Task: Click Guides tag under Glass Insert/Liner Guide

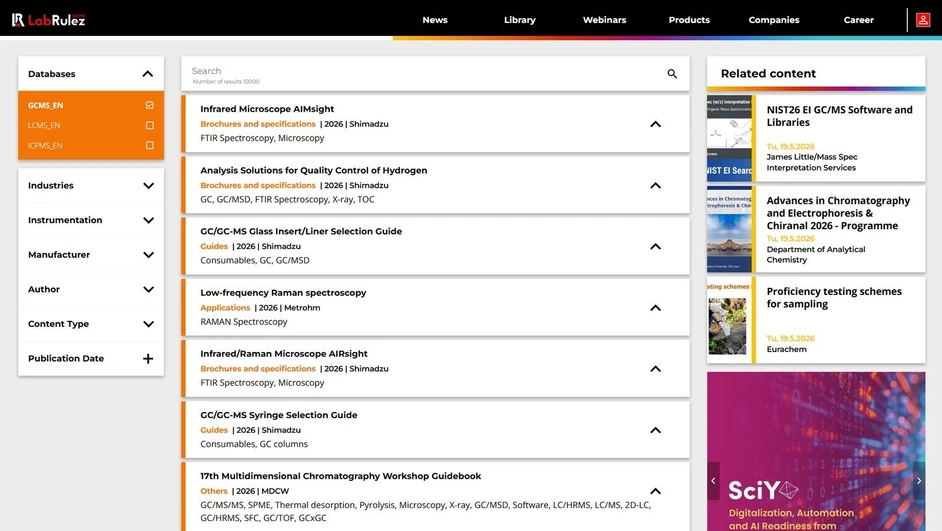Action: pyautogui.click(x=214, y=246)
